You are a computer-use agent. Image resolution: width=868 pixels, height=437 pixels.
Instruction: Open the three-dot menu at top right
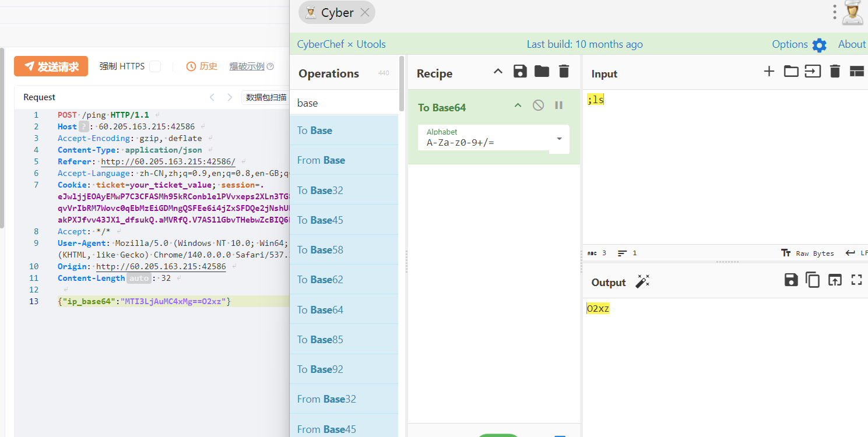click(x=835, y=12)
